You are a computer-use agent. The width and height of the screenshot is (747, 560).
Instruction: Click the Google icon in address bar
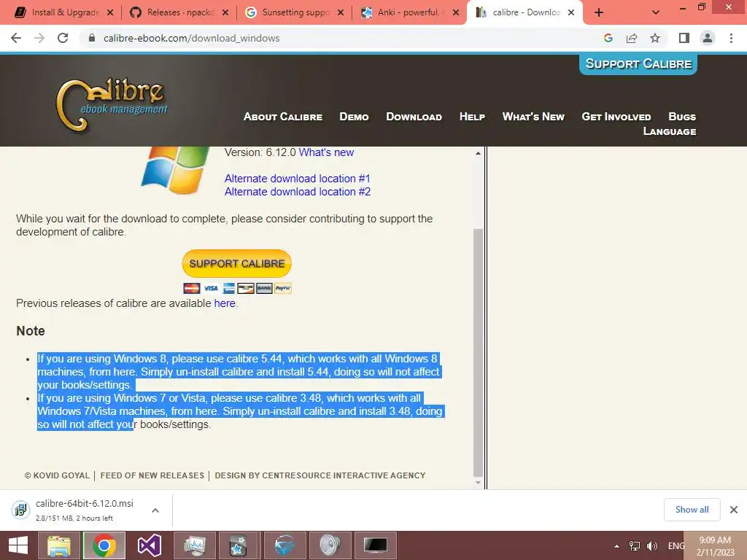point(608,38)
